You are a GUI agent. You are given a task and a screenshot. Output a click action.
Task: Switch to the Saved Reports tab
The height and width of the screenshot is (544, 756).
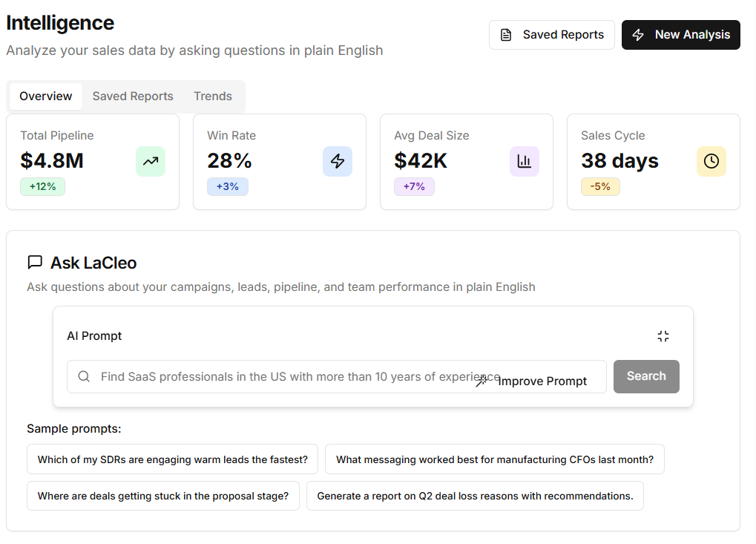point(132,96)
